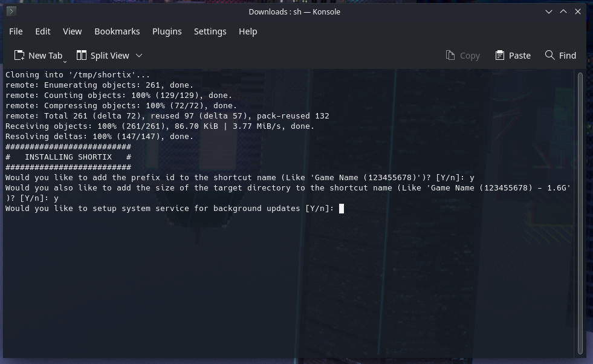This screenshot has height=364, width=593.
Task: Open the Edit menu
Action: 43,31
